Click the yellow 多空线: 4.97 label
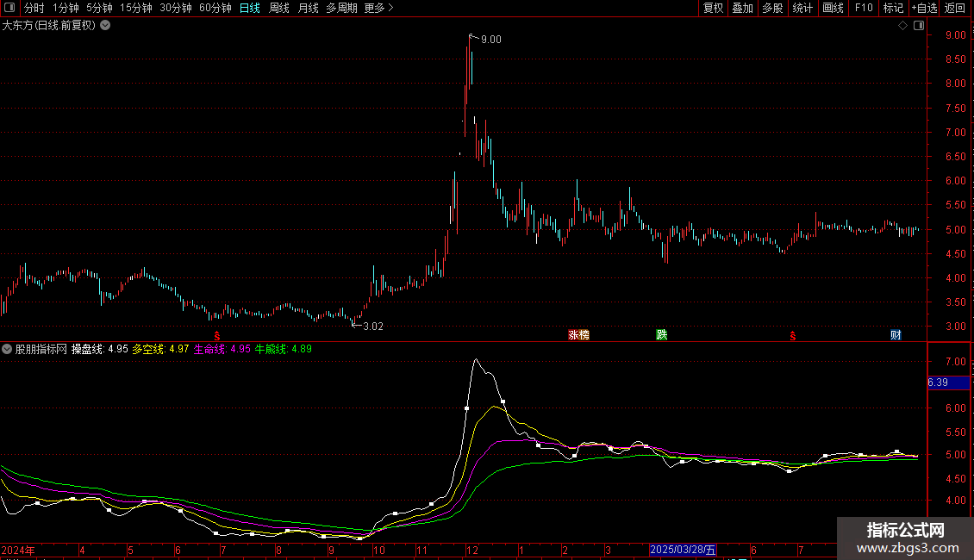The width and height of the screenshot is (974, 560). (160, 350)
